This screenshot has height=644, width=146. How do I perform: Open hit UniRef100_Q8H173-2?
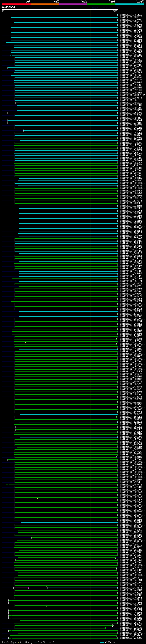click(132, 95)
